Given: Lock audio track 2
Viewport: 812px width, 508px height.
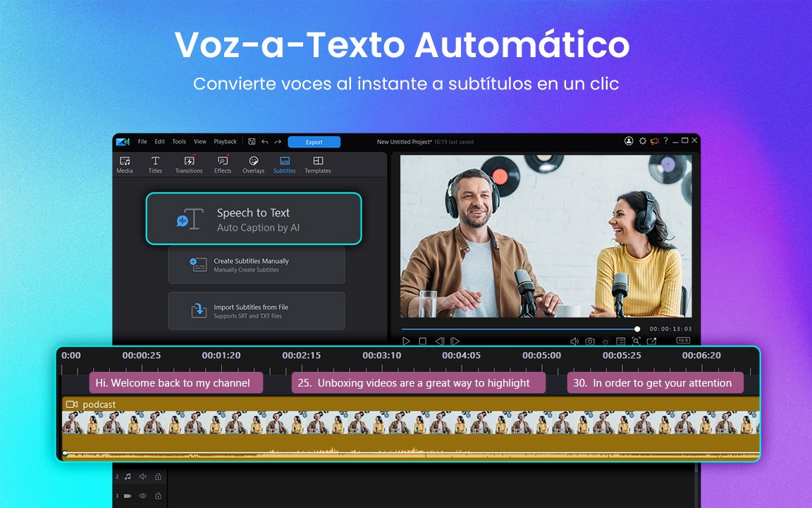Looking at the screenshot, I should (158, 476).
